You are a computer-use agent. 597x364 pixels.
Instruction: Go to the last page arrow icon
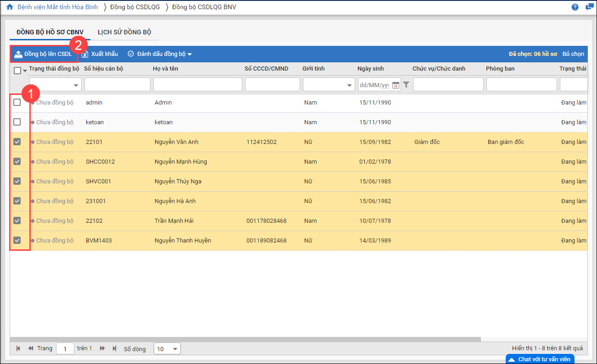pyautogui.click(x=114, y=348)
